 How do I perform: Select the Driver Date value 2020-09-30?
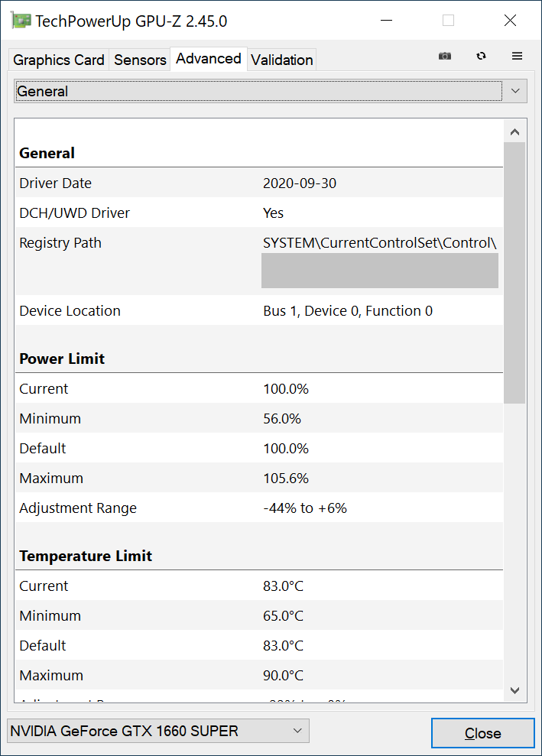(x=300, y=183)
